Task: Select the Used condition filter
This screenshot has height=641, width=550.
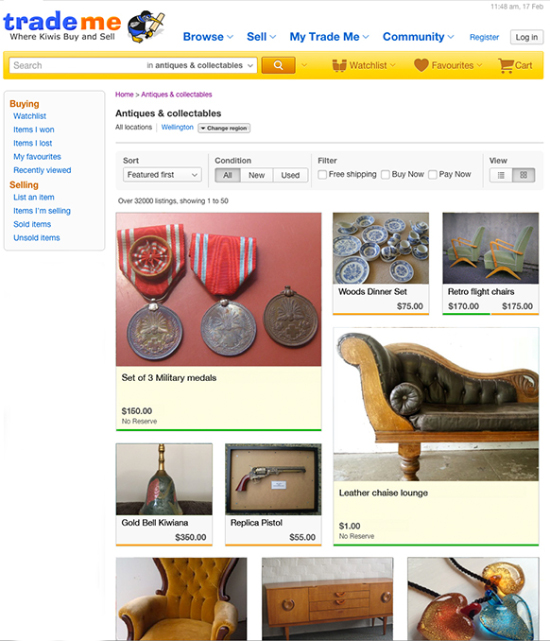Action: coord(290,175)
